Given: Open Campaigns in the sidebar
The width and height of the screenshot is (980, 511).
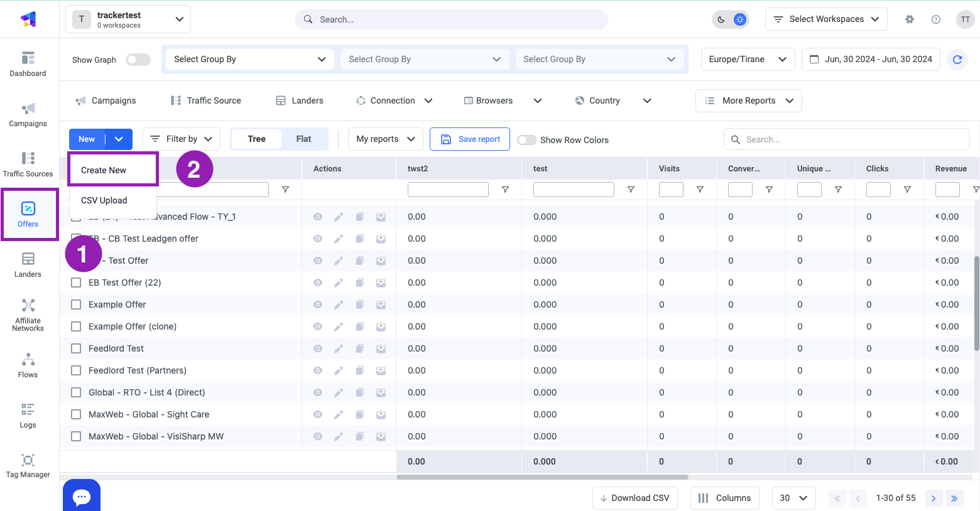Looking at the screenshot, I should tap(28, 114).
